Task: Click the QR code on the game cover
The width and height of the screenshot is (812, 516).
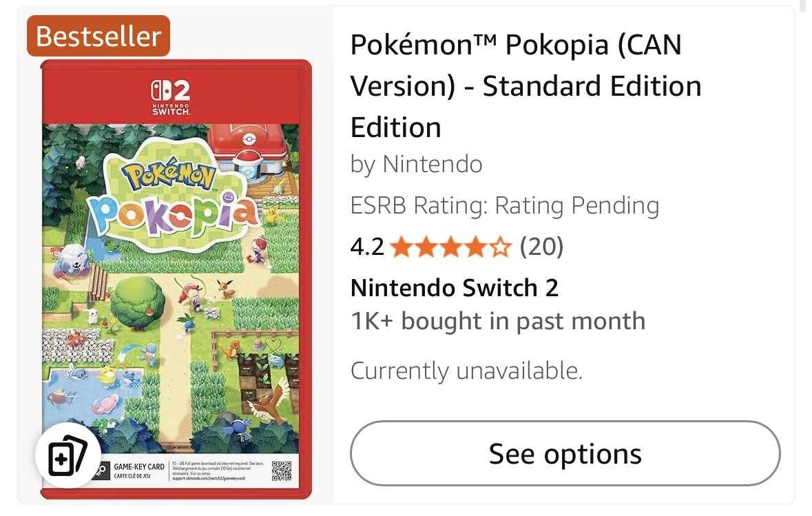Action: pyautogui.click(x=282, y=472)
